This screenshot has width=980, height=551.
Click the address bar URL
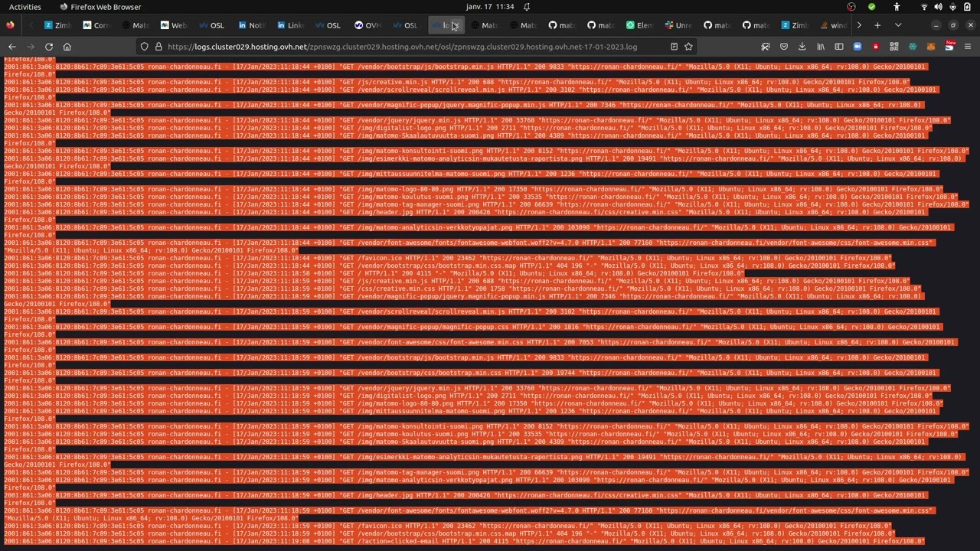[x=402, y=47]
